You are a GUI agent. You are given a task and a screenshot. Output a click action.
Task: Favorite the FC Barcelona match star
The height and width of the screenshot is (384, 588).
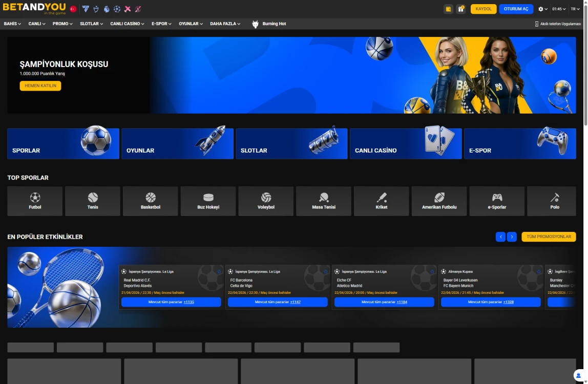click(326, 271)
